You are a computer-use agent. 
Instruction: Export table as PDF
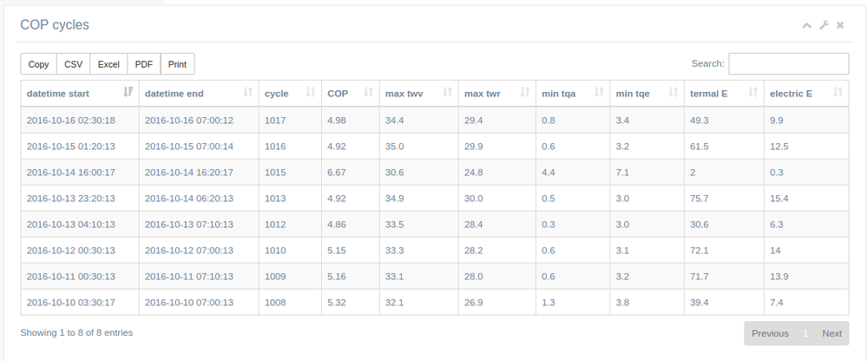[144, 64]
